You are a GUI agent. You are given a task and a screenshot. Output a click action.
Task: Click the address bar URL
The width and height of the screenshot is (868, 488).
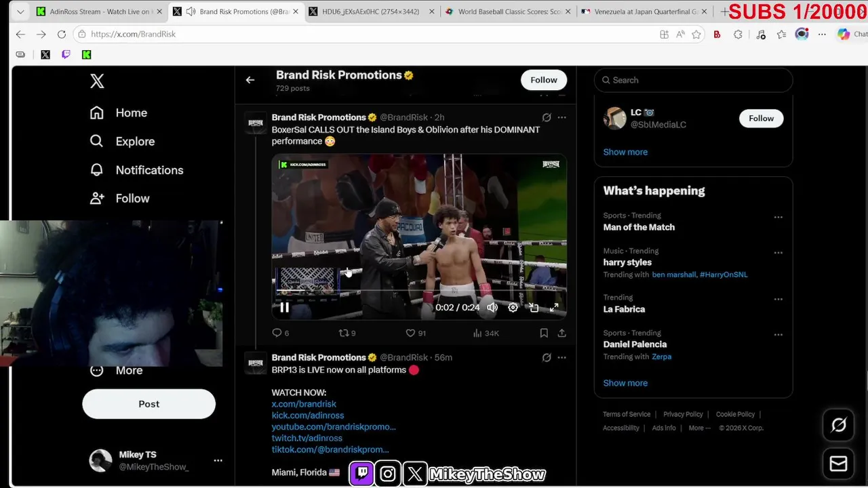[x=133, y=34]
